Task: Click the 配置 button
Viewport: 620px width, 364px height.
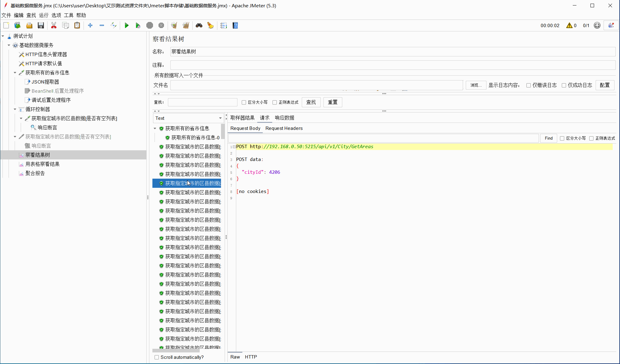Action: tap(605, 85)
